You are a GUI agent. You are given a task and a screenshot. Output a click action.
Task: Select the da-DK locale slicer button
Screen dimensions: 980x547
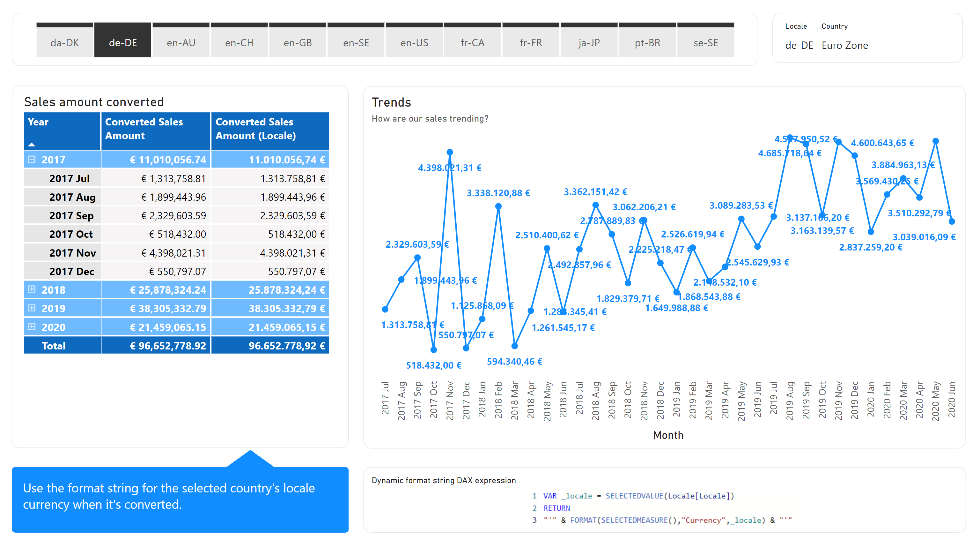coord(64,40)
